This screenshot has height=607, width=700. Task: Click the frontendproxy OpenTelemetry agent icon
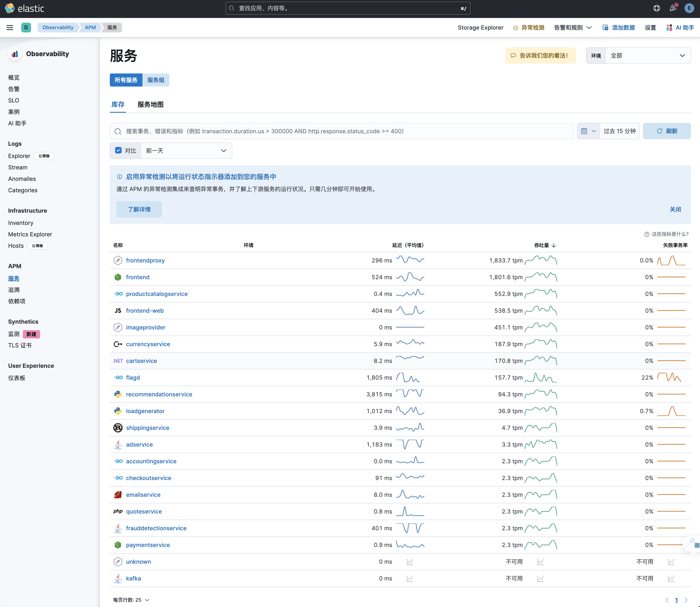[x=118, y=260]
